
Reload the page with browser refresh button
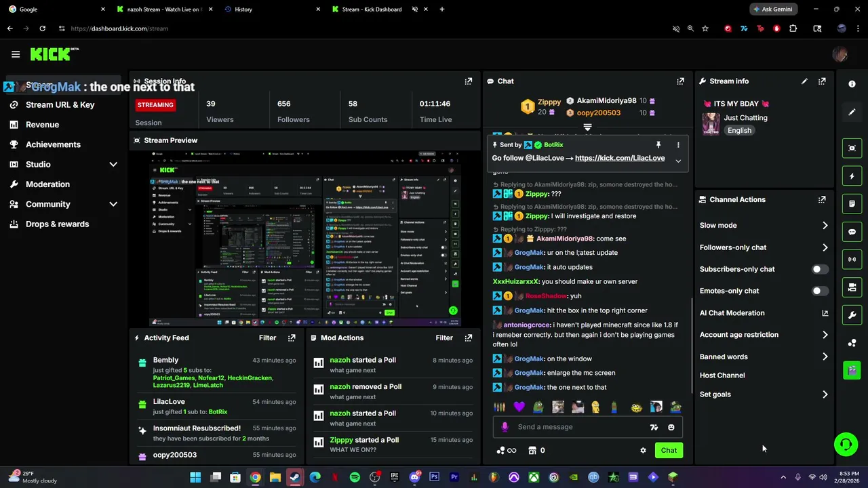pyautogui.click(x=42, y=28)
